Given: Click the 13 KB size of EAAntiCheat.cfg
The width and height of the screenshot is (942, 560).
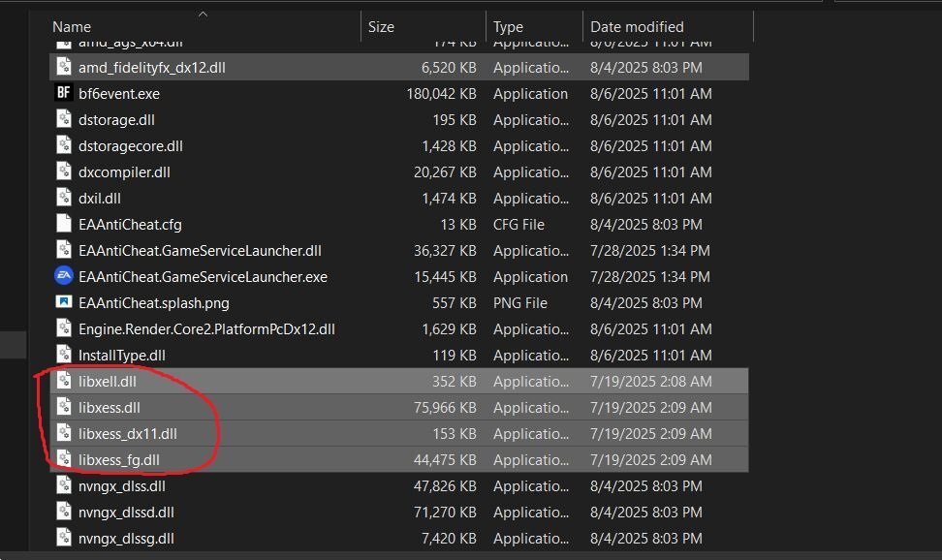Looking at the screenshot, I should [x=458, y=224].
